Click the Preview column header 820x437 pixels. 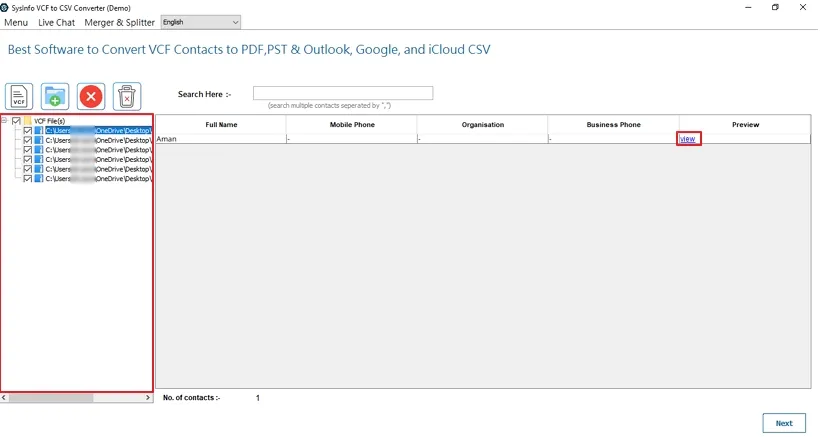745,124
